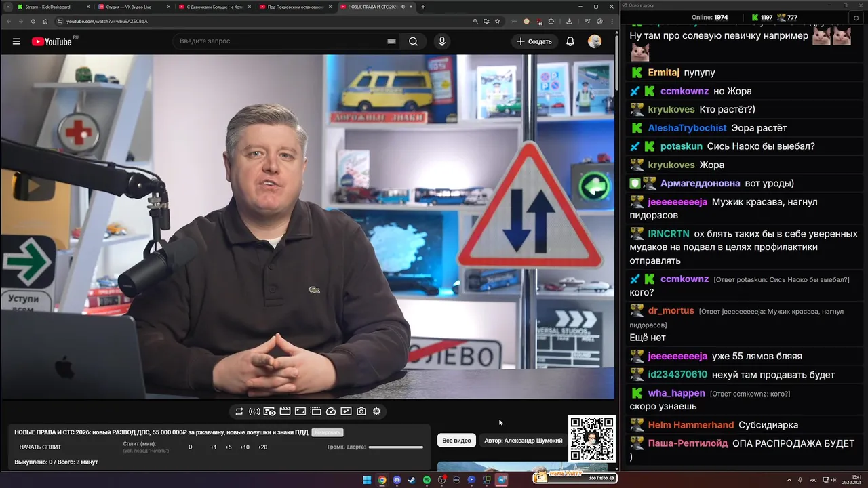Open recommended video thumbnail below chips
The width and height of the screenshot is (868, 488).
pos(522,466)
